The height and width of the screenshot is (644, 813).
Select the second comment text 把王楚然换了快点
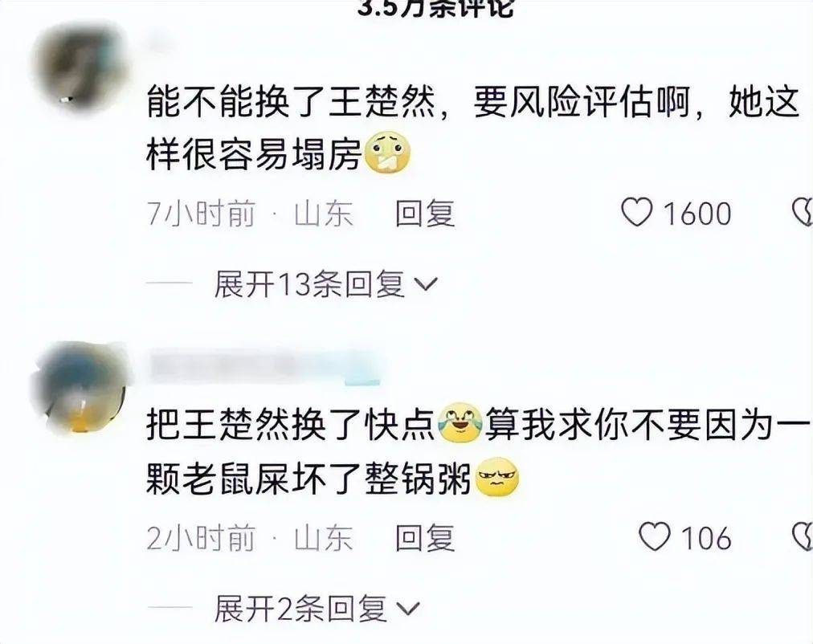(x=292, y=425)
